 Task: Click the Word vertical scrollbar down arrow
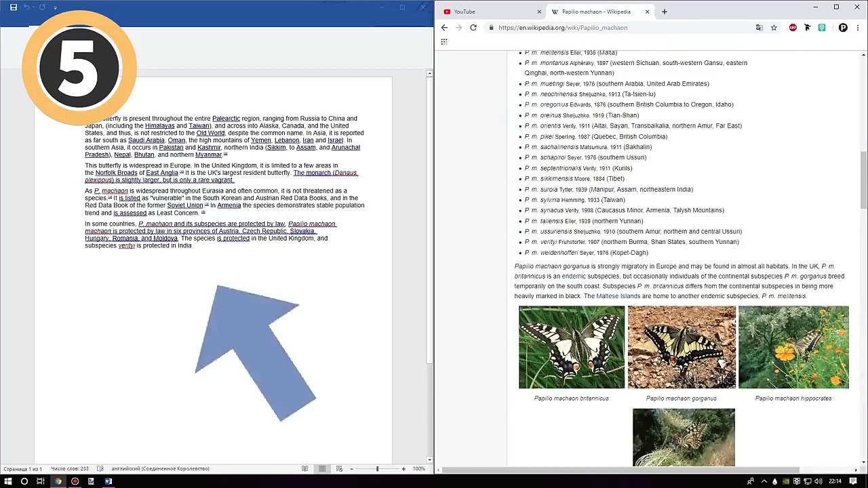(429, 460)
